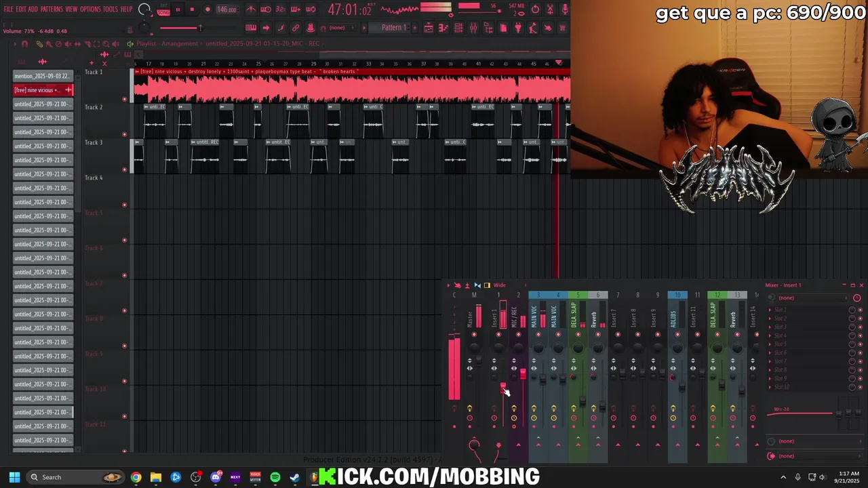Screen dimensions: 868x488
Task: Click the Track 2 header
Action: click(x=105, y=121)
